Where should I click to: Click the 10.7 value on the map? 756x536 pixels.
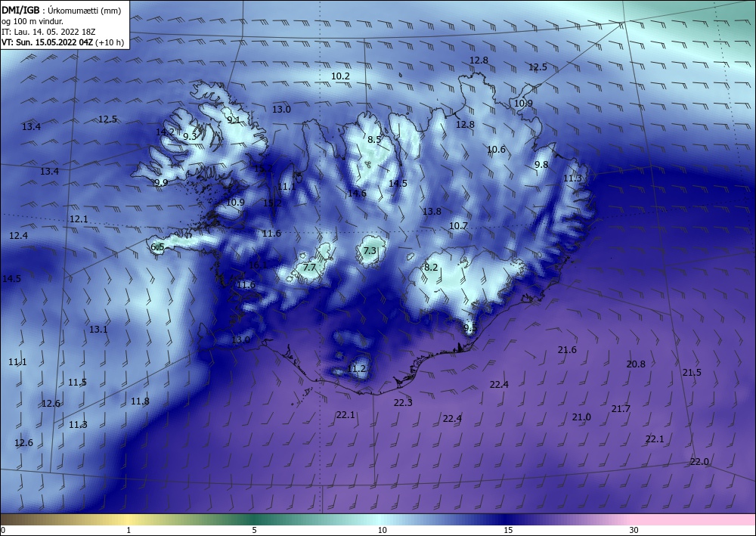click(459, 225)
